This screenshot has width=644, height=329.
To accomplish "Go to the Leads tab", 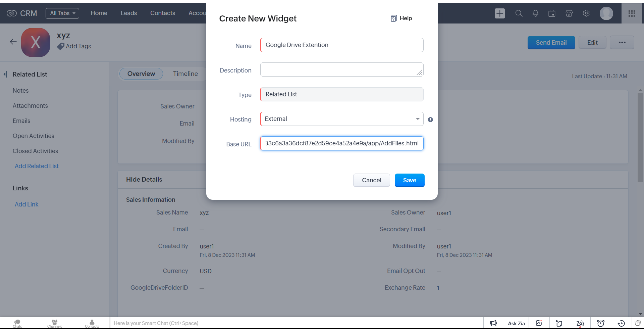I will pos(129,13).
